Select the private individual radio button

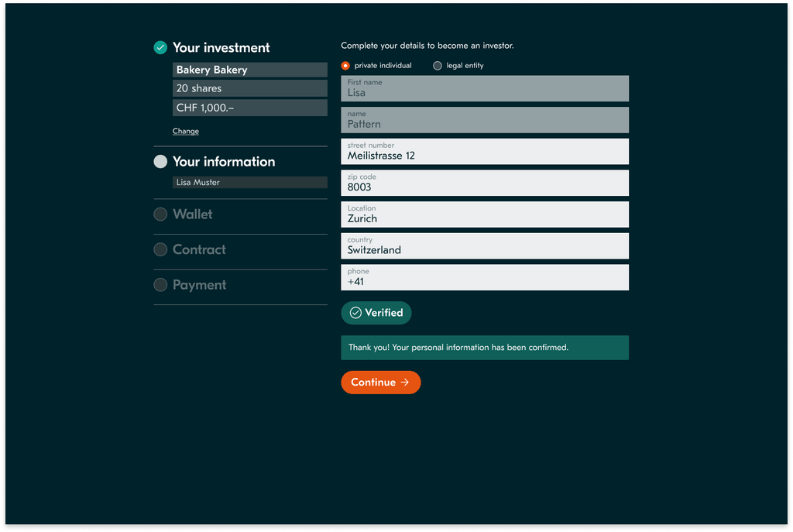tap(345, 66)
